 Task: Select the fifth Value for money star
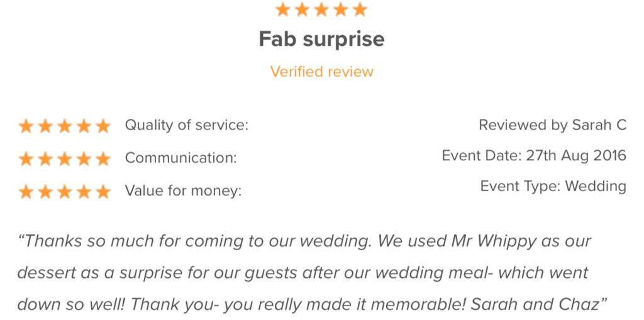(x=103, y=191)
